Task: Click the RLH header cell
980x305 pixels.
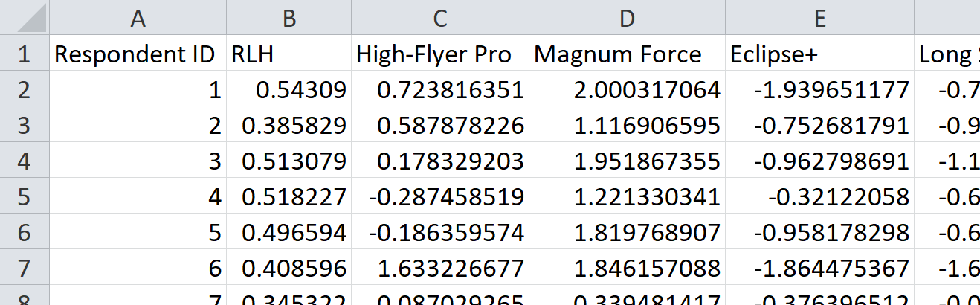Action: click(x=288, y=54)
